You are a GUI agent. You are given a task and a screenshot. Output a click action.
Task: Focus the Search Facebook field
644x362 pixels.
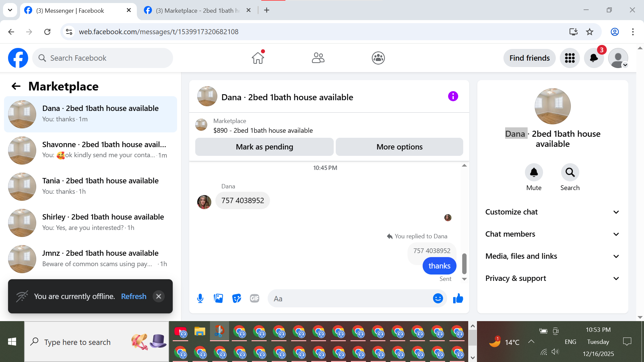coord(103,58)
